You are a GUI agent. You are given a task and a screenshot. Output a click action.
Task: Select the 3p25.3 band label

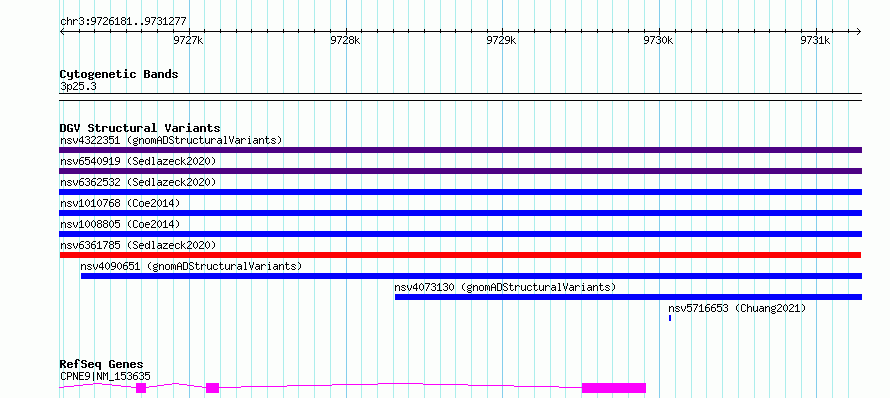(78, 87)
